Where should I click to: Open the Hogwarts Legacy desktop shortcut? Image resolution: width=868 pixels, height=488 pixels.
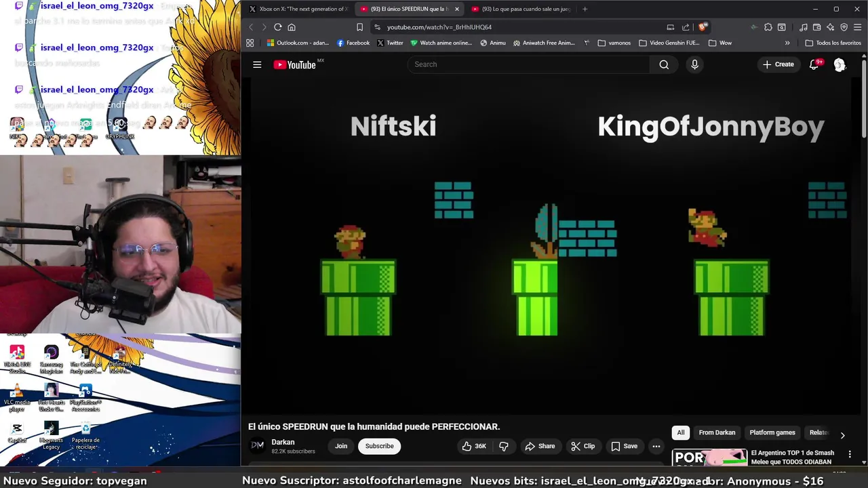click(x=51, y=436)
